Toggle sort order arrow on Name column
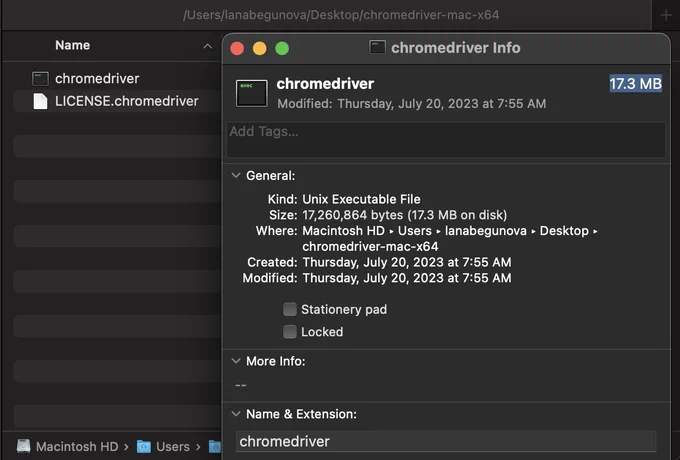This screenshot has width=680, height=460. [208, 46]
